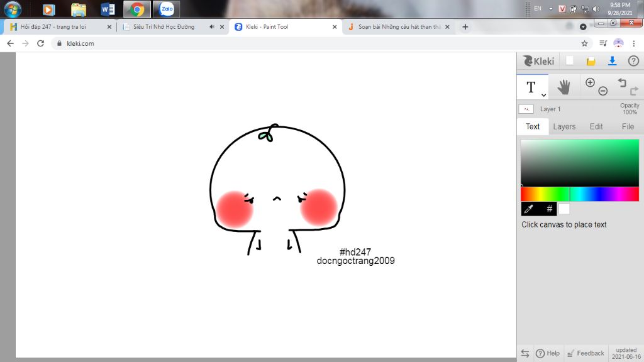Image resolution: width=644 pixels, height=362 pixels.
Task: Switch to the File panel tab
Action: point(628,126)
